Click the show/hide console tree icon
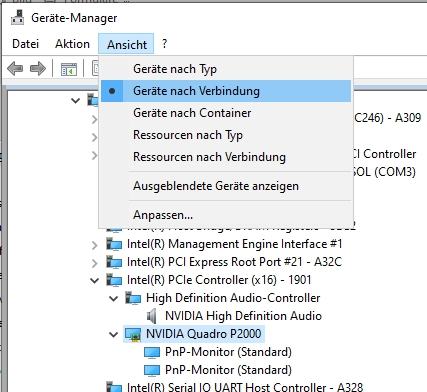427x392 pixels. pos(69,69)
